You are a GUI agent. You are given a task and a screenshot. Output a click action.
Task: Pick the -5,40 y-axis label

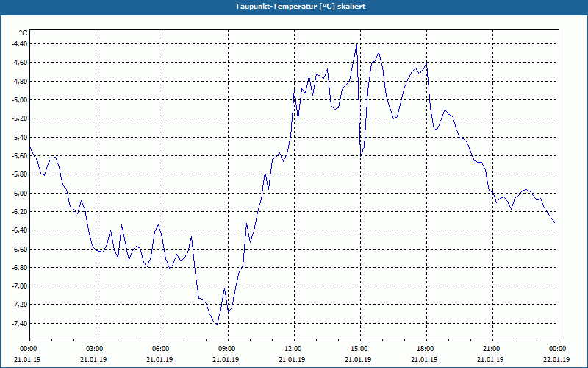(19, 137)
